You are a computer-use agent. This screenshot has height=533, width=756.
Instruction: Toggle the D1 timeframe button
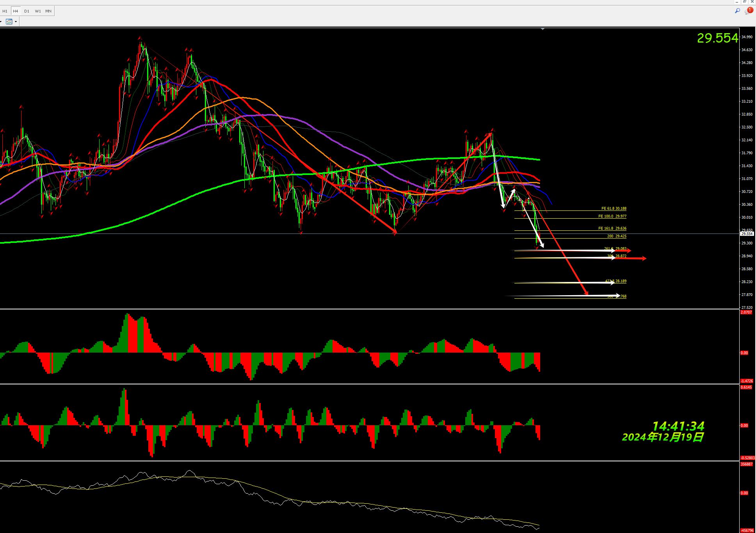tap(27, 11)
